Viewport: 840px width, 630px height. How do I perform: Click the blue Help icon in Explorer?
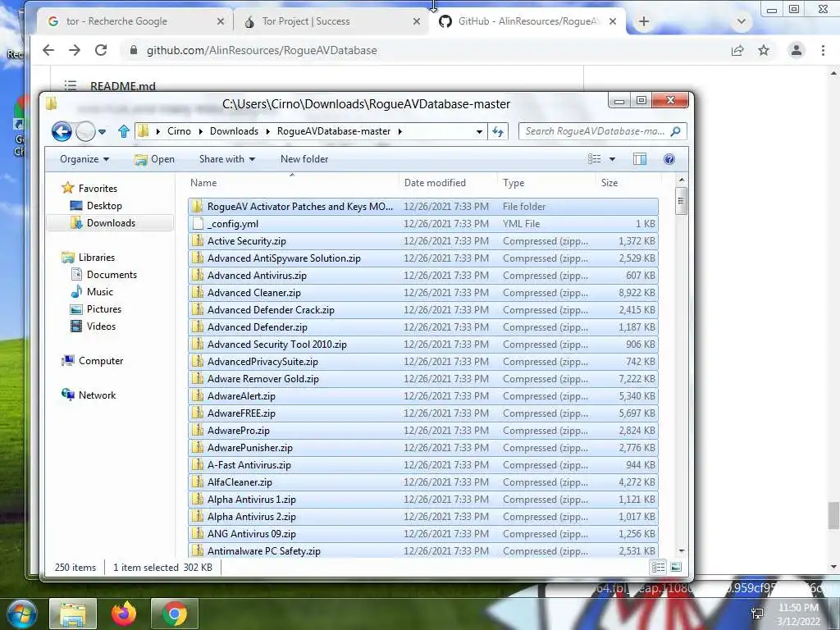[669, 159]
